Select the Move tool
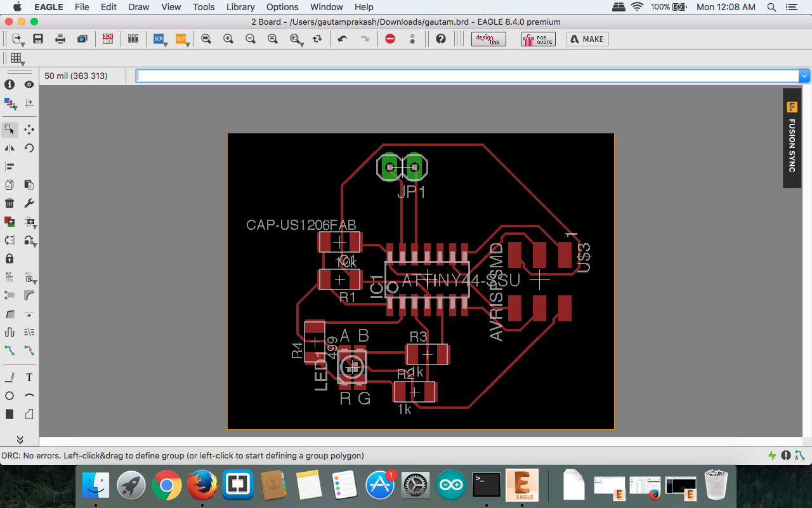 29,130
